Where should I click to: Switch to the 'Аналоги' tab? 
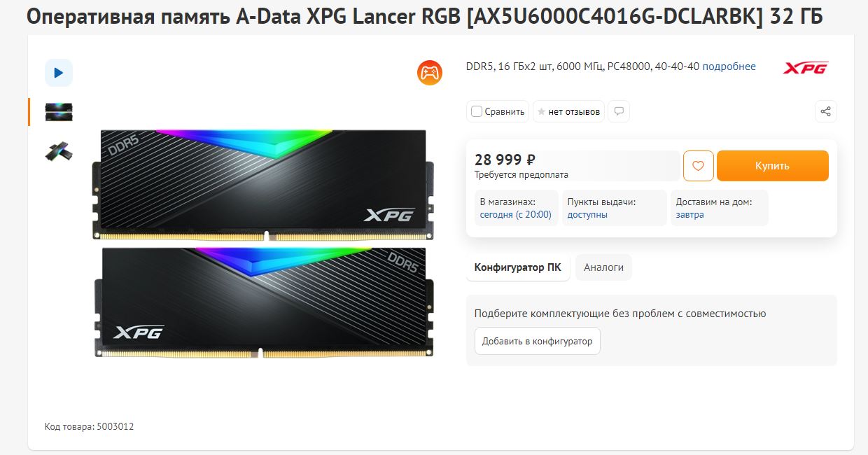603,267
